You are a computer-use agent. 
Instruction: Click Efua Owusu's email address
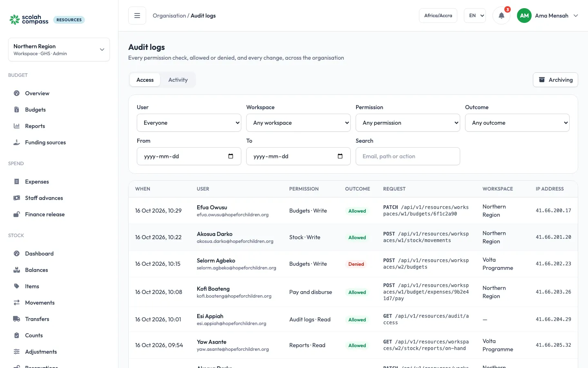click(x=233, y=215)
